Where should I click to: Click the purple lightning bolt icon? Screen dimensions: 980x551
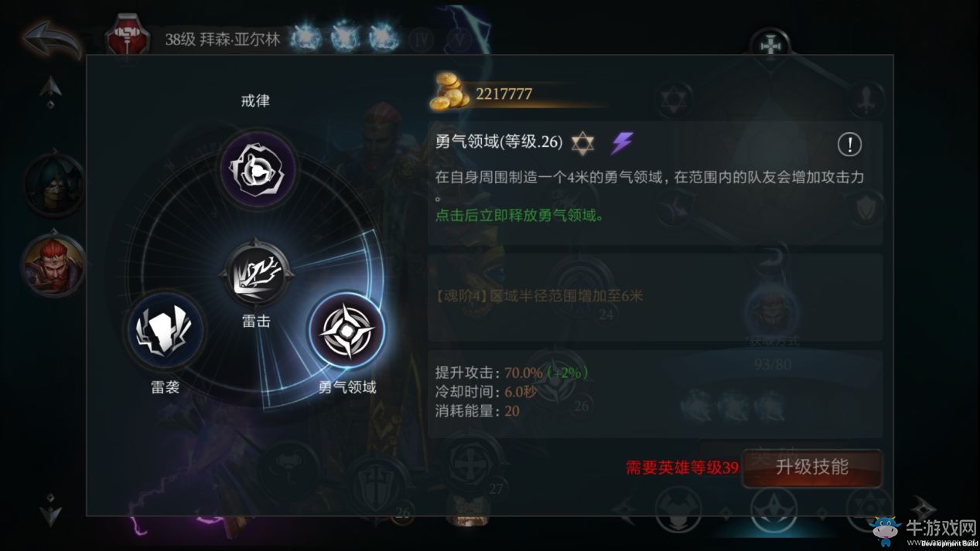(x=623, y=142)
